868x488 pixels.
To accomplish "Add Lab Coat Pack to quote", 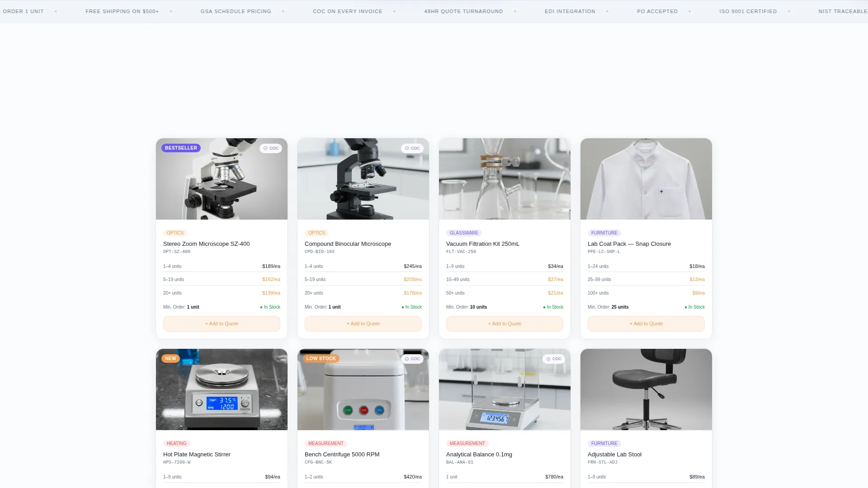I will [x=646, y=324].
